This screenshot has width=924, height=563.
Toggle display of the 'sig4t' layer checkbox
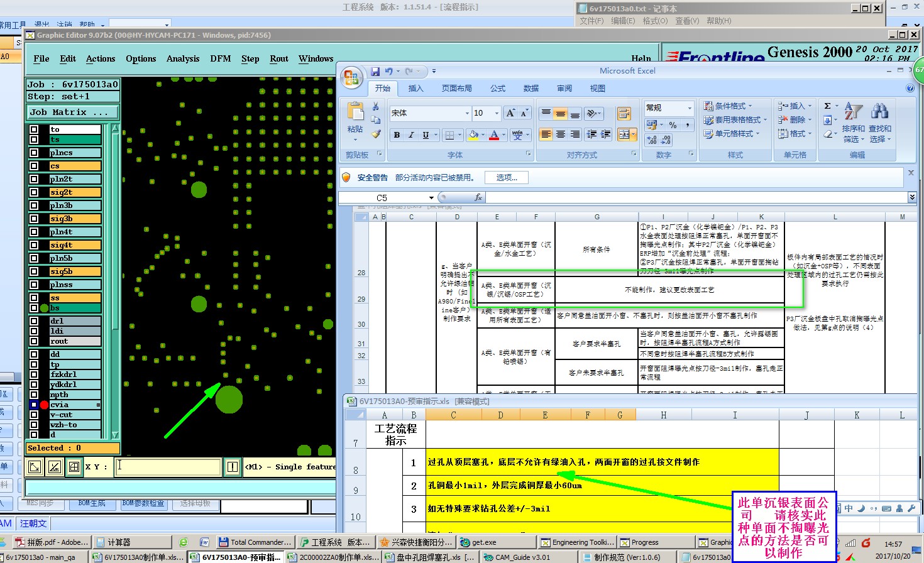(x=34, y=245)
